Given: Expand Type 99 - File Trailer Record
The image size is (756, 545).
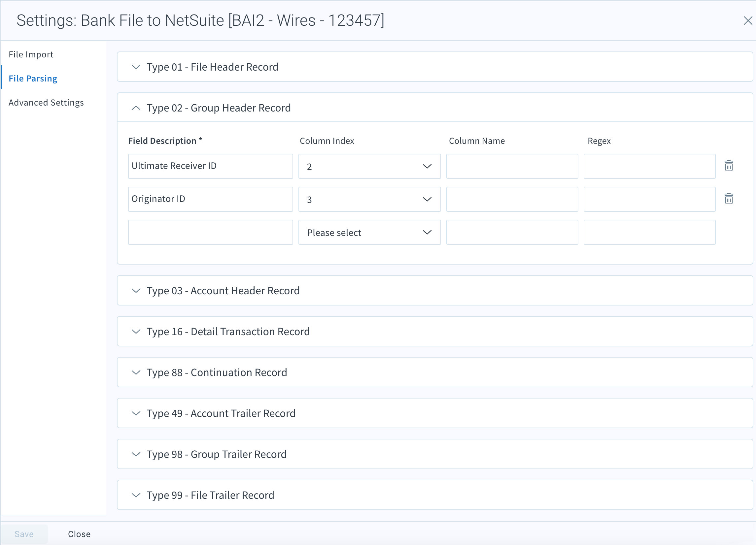Looking at the screenshot, I should [136, 495].
